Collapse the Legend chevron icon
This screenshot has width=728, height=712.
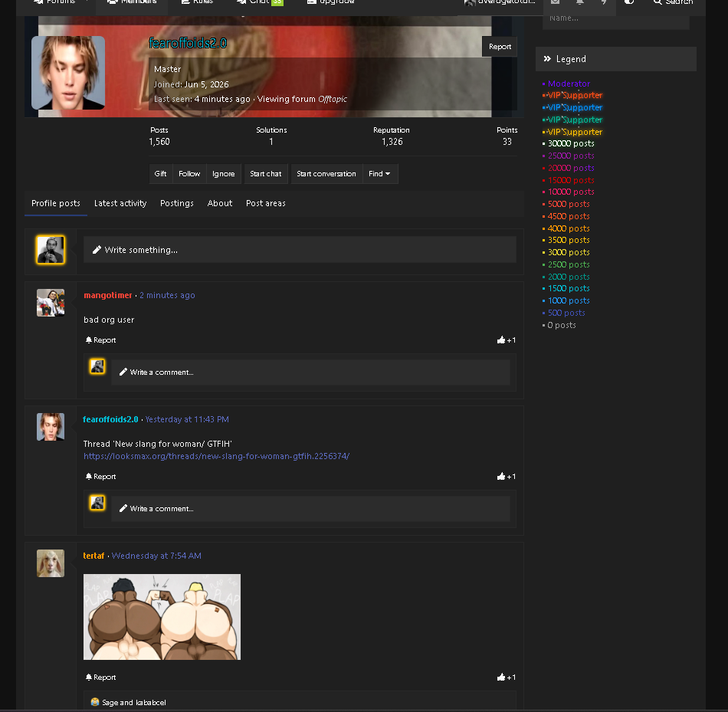point(547,58)
